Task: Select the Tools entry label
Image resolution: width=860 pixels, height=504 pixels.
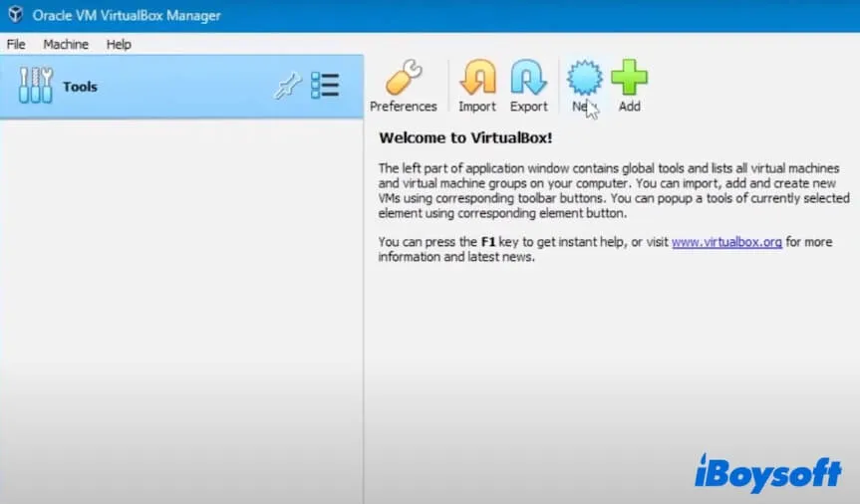Action: click(x=80, y=87)
